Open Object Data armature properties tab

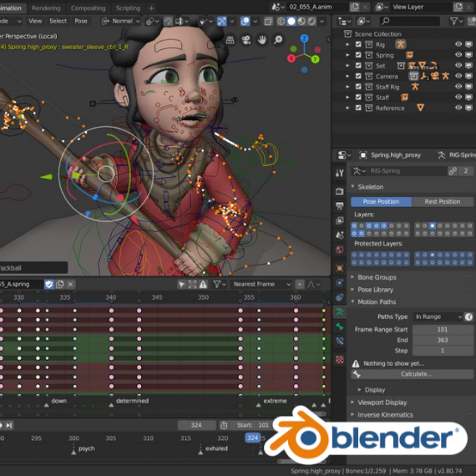coord(340,311)
